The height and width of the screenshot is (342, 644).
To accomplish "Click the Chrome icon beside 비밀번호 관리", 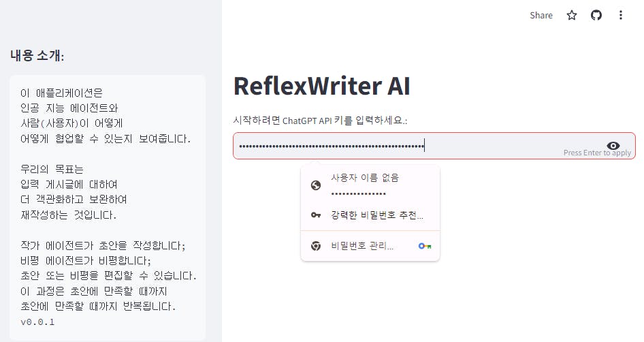I will (316, 246).
